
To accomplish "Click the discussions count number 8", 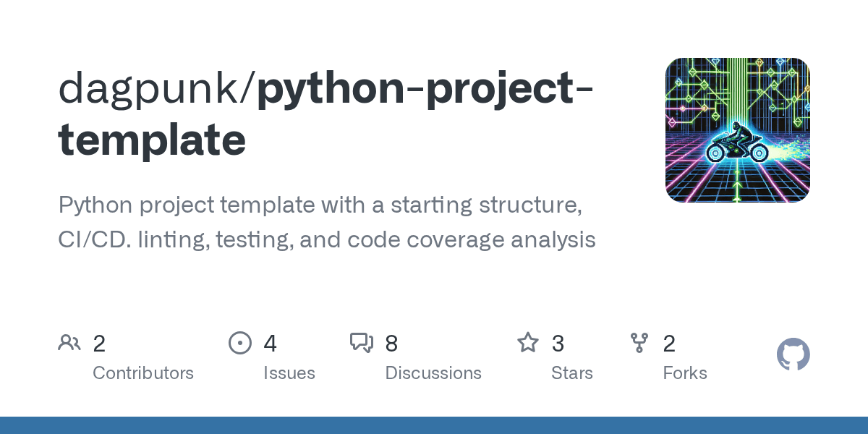I will point(391,344).
